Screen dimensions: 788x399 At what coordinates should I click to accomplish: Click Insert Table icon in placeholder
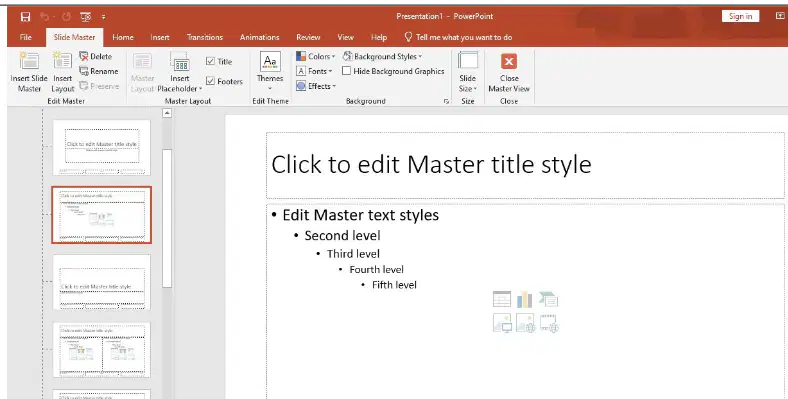tap(502, 299)
